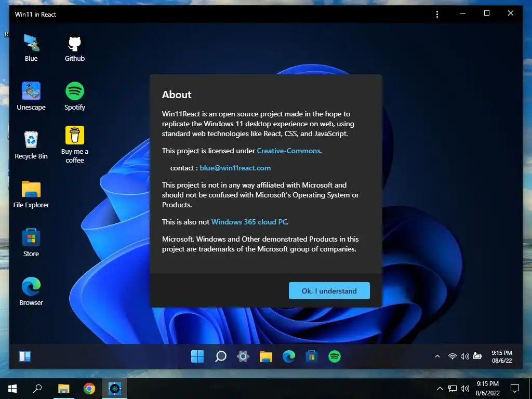Image resolution: width=532 pixels, height=399 pixels.
Task: Click the volume icon in Win11 tray
Action: coord(465,356)
